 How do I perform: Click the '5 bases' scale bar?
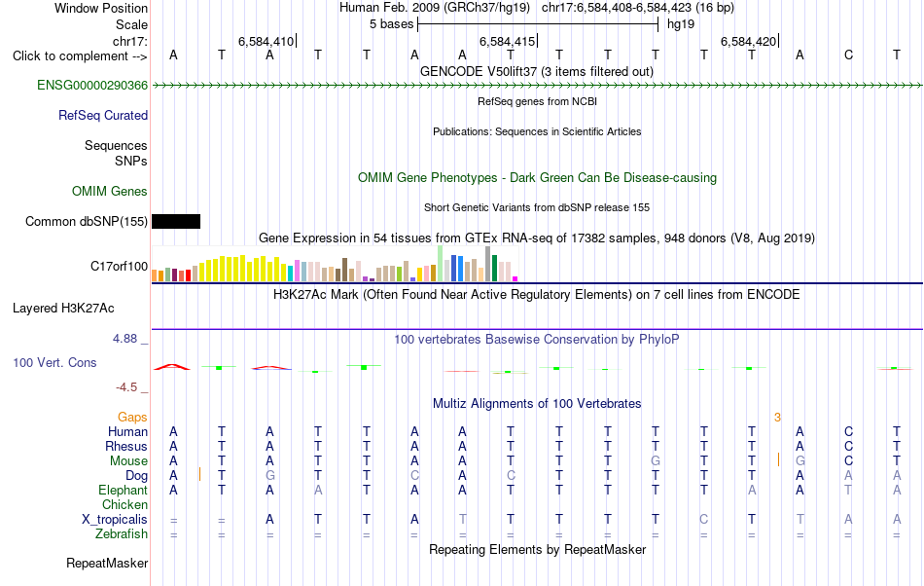click(538, 24)
